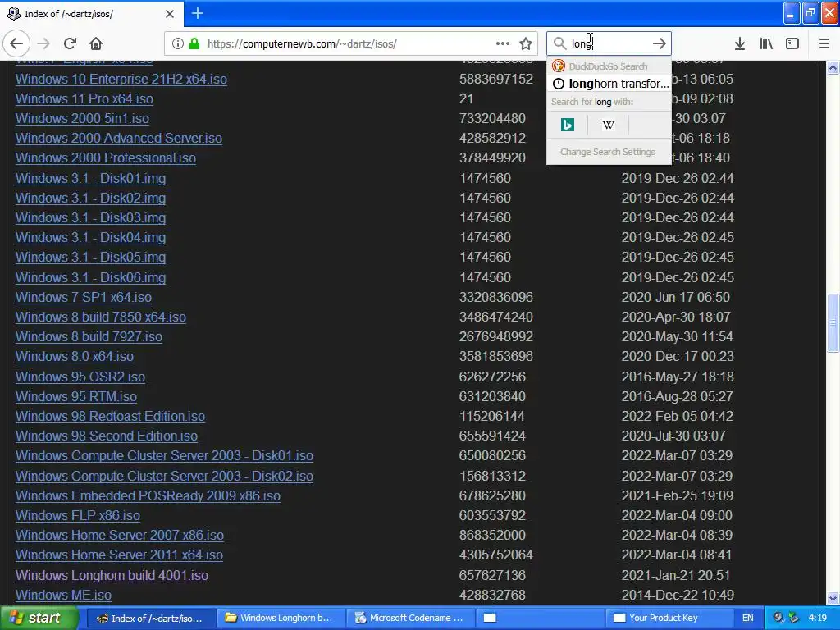Image resolution: width=840 pixels, height=630 pixels.
Task: Open Windows 98 Redtoast Edition.iso
Action: click(x=111, y=416)
